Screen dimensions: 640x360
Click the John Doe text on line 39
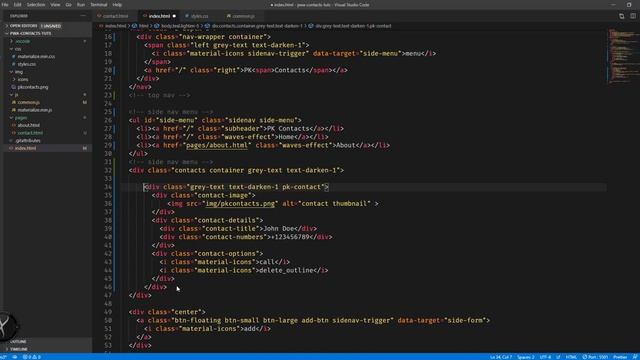(x=278, y=229)
